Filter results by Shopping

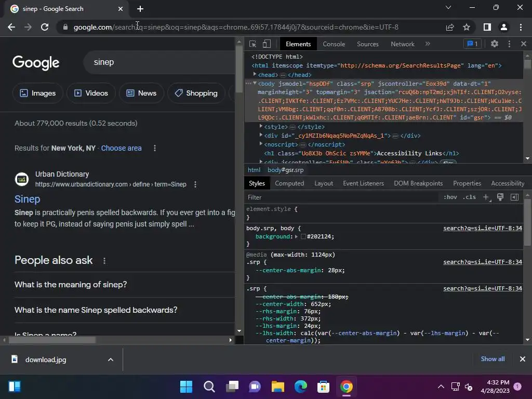click(196, 93)
